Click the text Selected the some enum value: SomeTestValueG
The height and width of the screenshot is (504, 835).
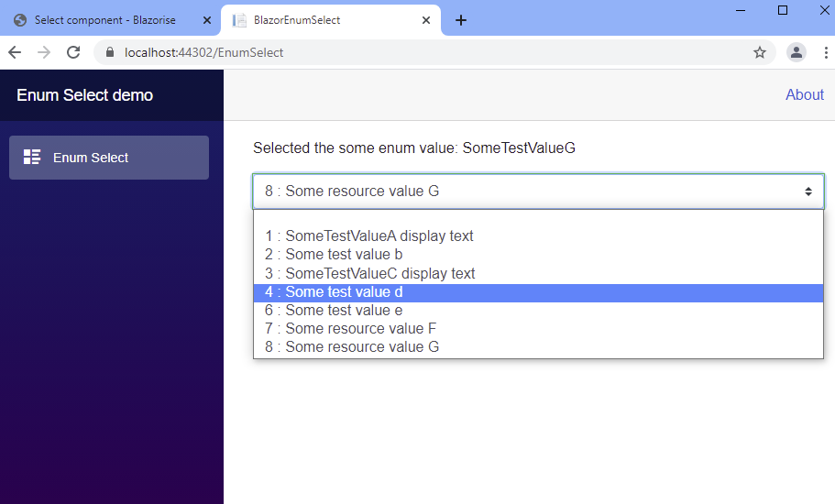[x=414, y=148]
